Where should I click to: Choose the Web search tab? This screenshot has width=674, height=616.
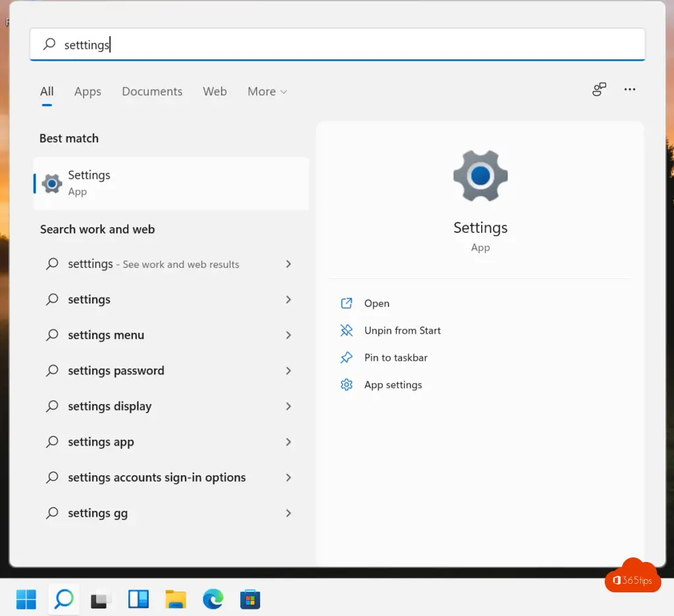click(x=215, y=91)
